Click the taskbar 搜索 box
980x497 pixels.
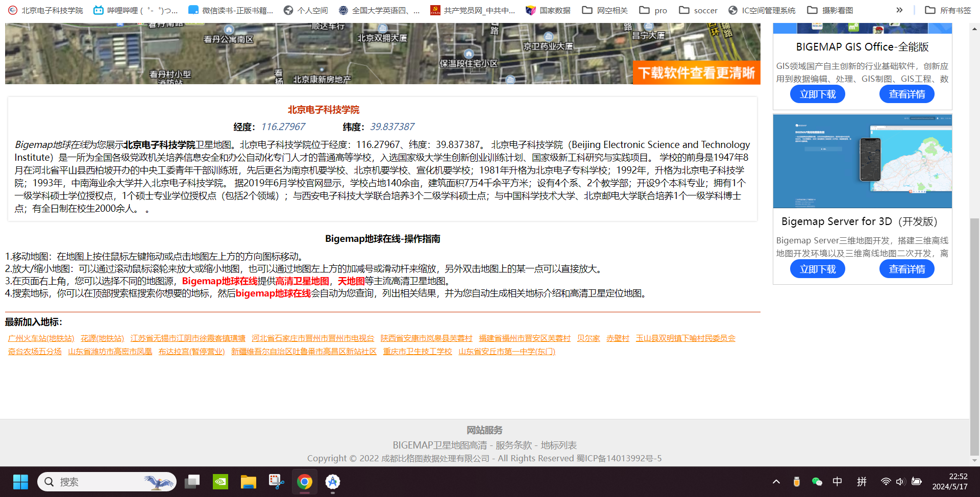[x=107, y=482]
